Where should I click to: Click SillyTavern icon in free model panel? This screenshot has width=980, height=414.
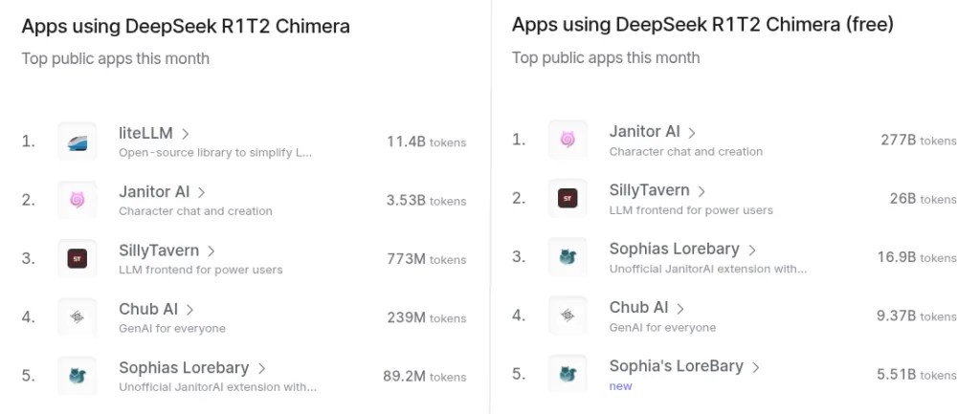click(568, 198)
